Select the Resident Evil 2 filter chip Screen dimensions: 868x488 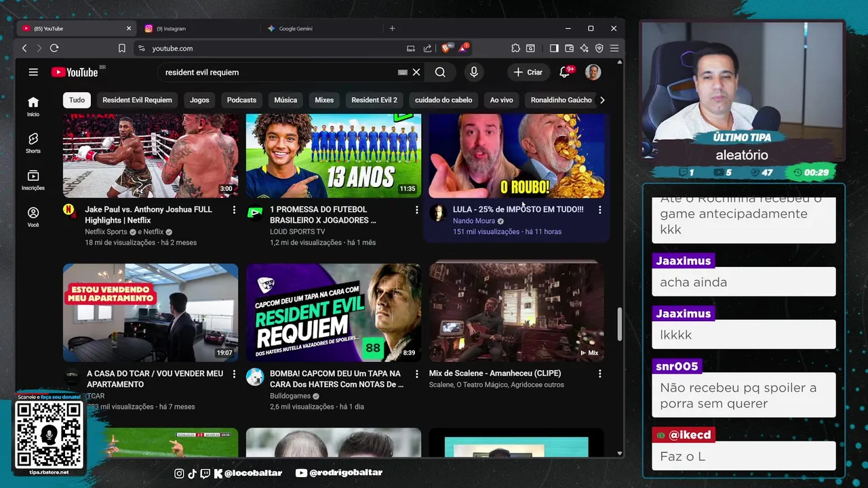pyautogui.click(x=374, y=100)
